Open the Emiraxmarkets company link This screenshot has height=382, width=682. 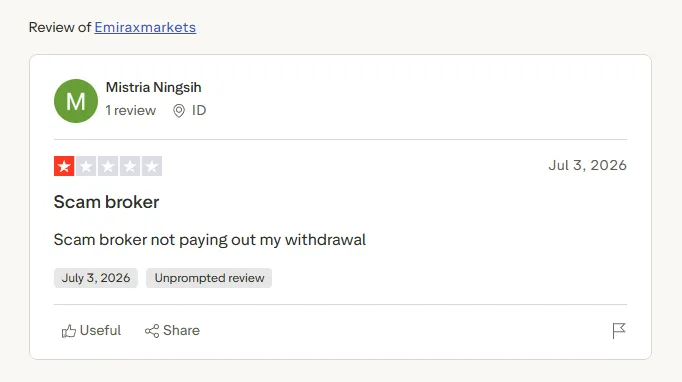tap(145, 27)
